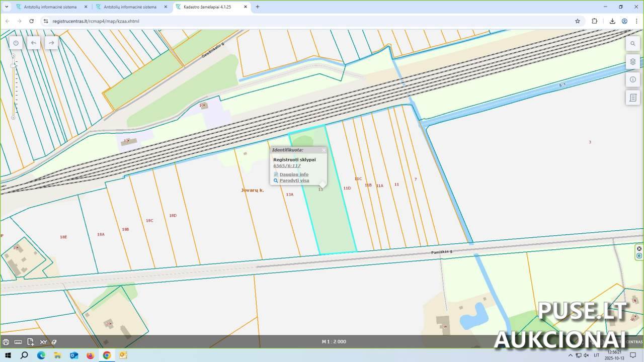Go to previous map extent
The height and width of the screenshot is (362, 644).
[34, 43]
